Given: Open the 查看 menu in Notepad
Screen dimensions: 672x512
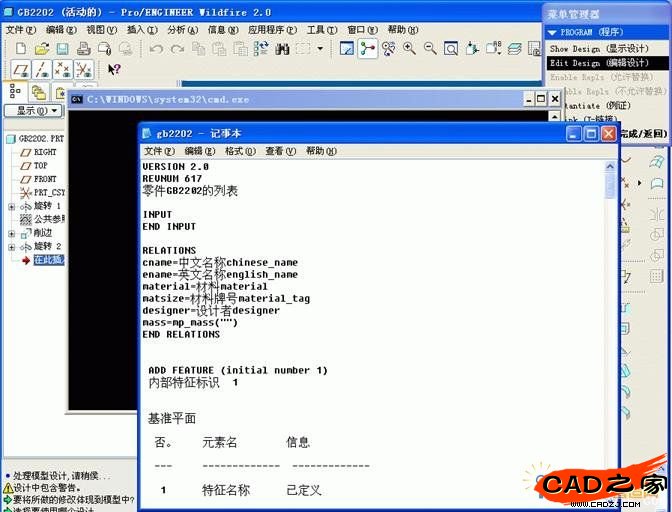Looking at the screenshot, I should 280,151.
